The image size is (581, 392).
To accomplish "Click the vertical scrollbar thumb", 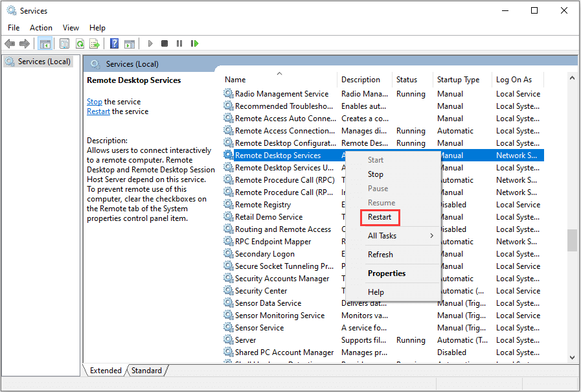I will (572, 240).
